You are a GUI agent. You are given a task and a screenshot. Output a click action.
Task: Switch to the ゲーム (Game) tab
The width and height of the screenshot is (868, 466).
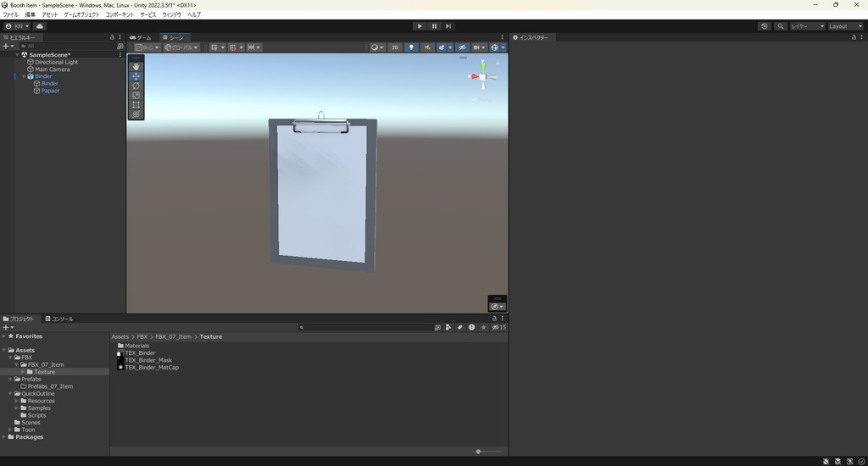(x=141, y=37)
